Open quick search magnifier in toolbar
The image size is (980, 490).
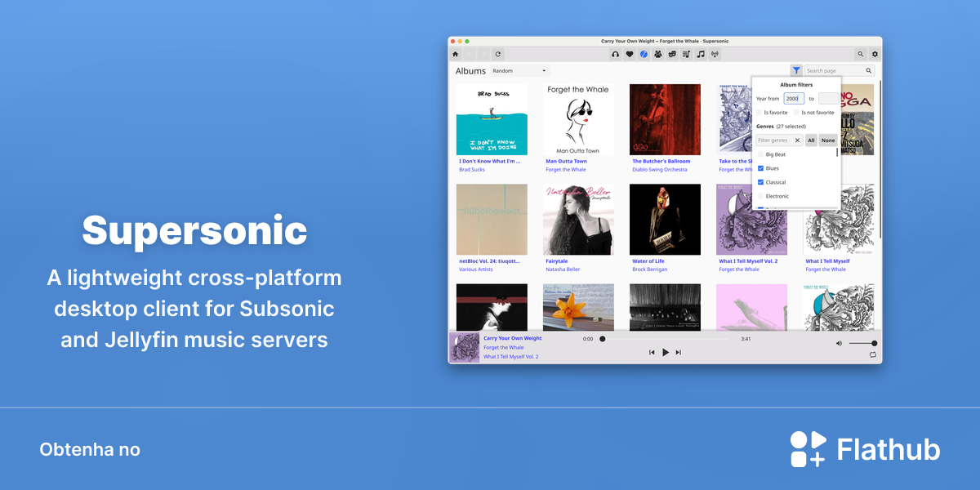[x=861, y=54]
